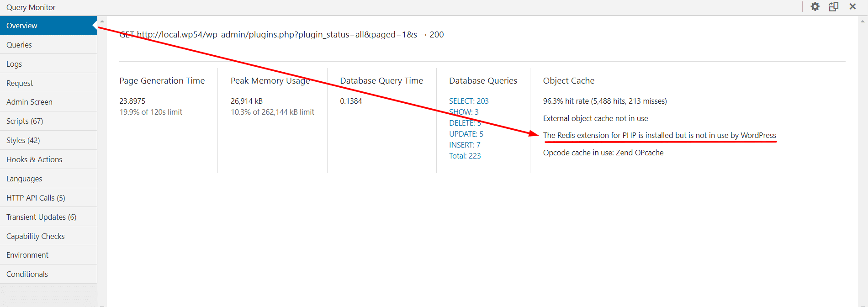Open the Logs panel
Viewport: 868px width, 307px height.
pos(48,64)
